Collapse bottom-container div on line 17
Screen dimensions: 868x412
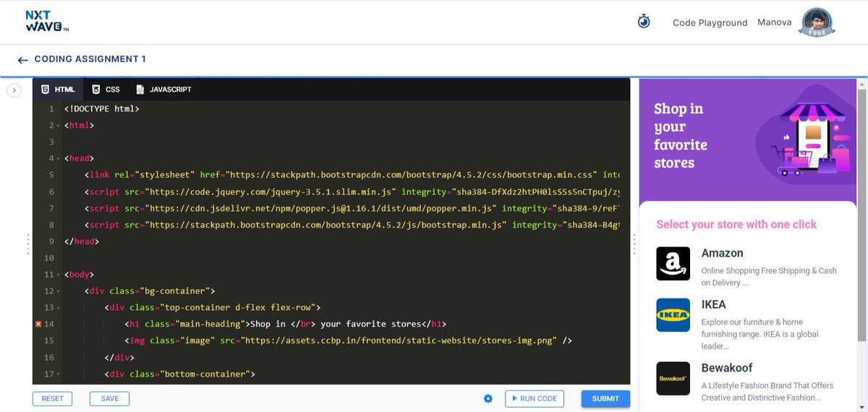[58, 375]
